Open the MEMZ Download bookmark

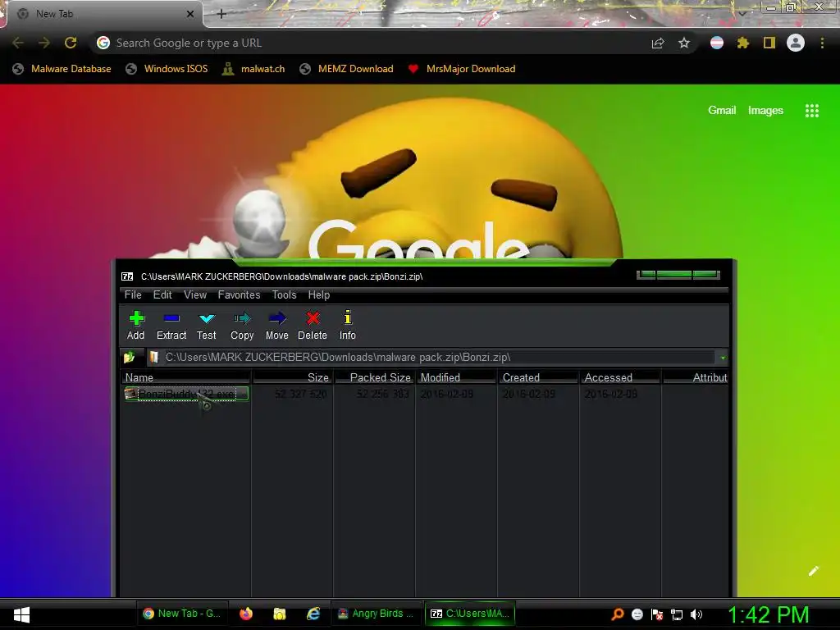[x=347, y=69]
